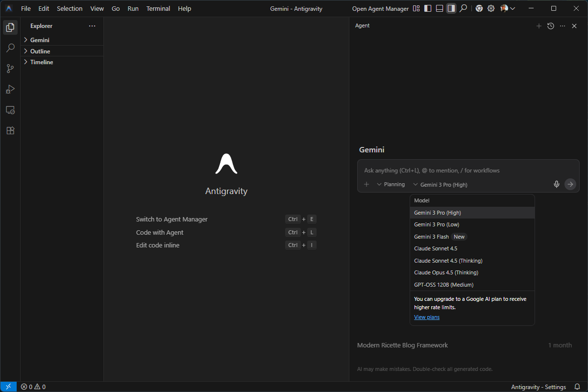
Task: Open the notifications bell in status bar
Action: click(577, 387)
